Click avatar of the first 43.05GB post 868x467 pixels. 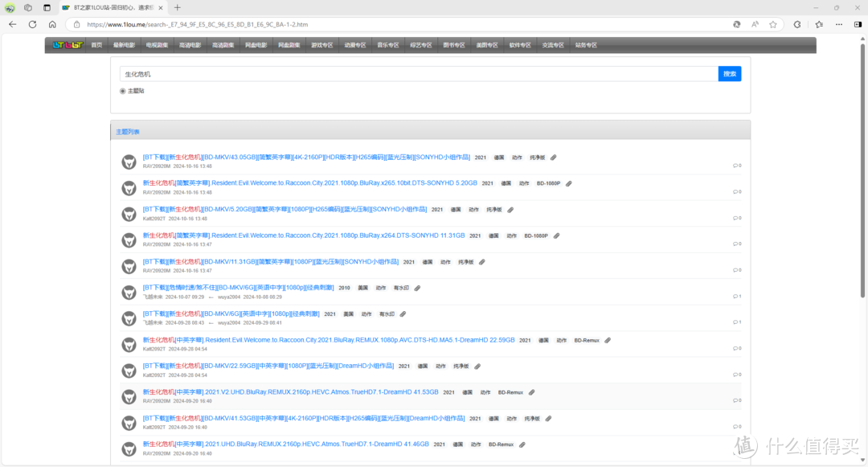tap(129, 162)
